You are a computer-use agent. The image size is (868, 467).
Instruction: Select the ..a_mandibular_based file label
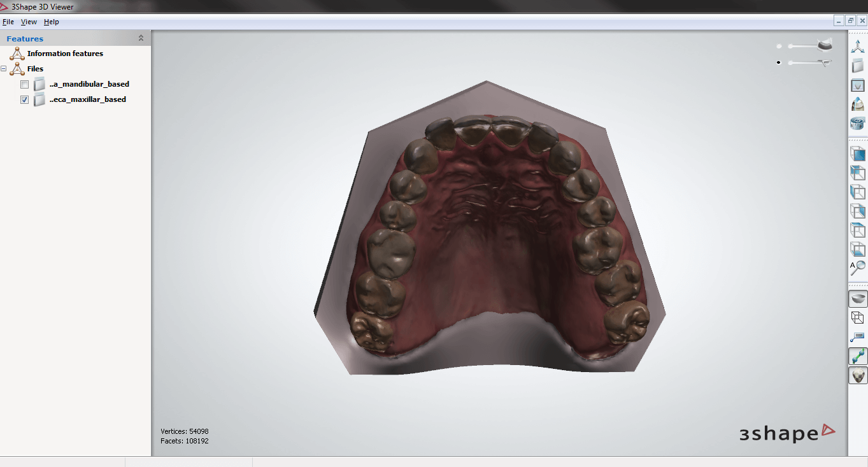[x=89, y=84]
